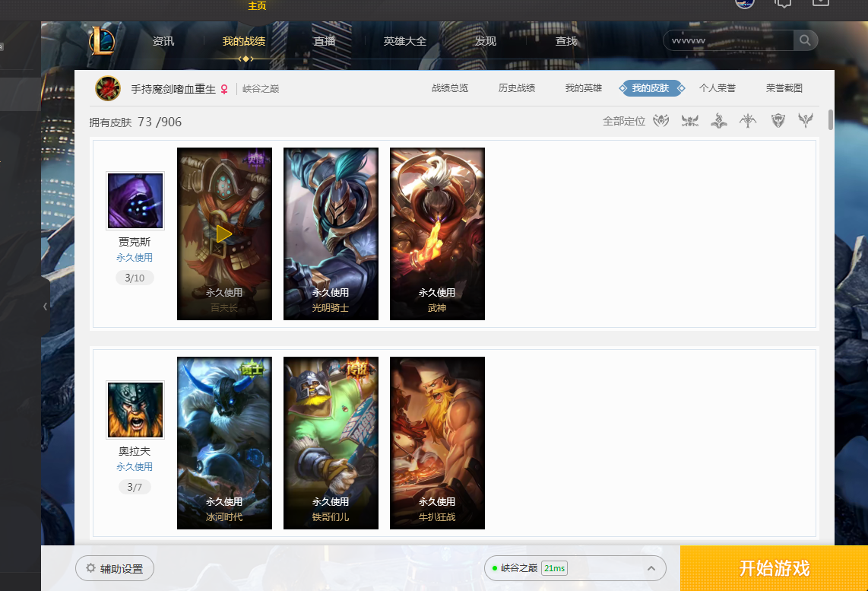Click the female gender symbol icon
Screen dimensions: 868x591
pyautogui.click(x=224, y=89)
